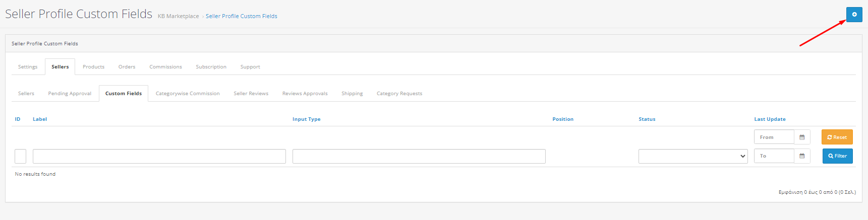This screenshot has width=868, height=220.
Task: Select the Custom Fields sub-tab
Action: pos(124,94)
